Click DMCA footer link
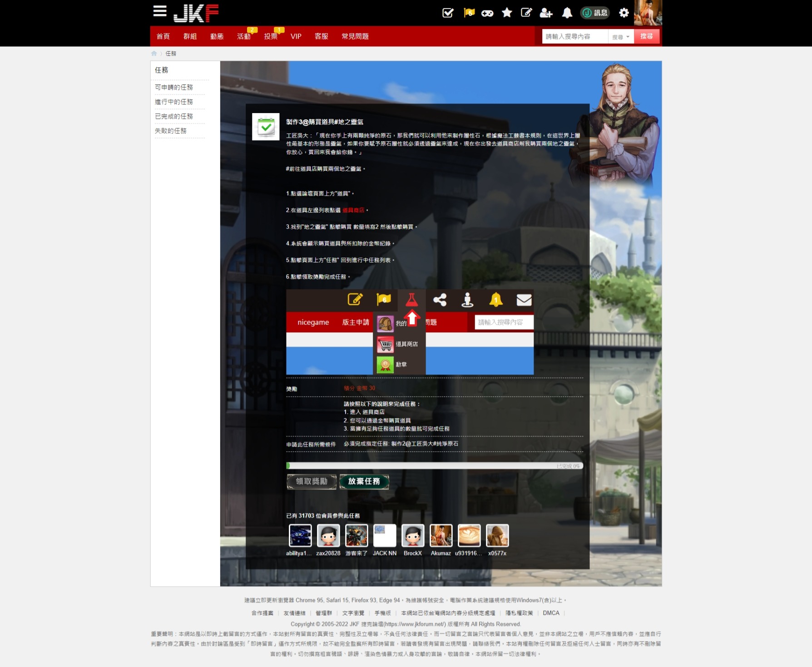The width and height of the screenshot is (812, 667). [551, 613]
